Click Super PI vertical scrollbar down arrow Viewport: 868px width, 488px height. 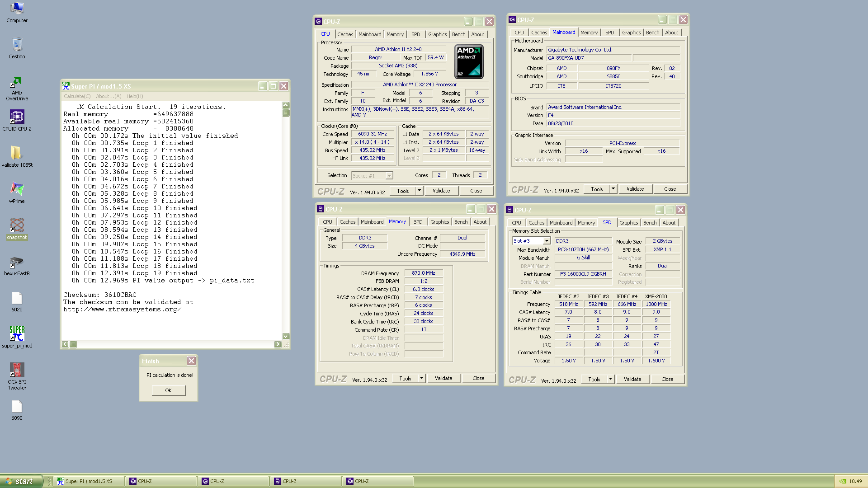pyautogui.click(x=285, y=336)
